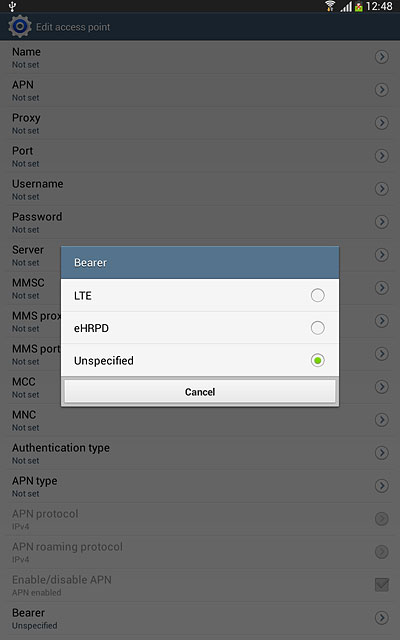Select the LTE radio button
The image size is (400, 640).
[x=318, y=295]
